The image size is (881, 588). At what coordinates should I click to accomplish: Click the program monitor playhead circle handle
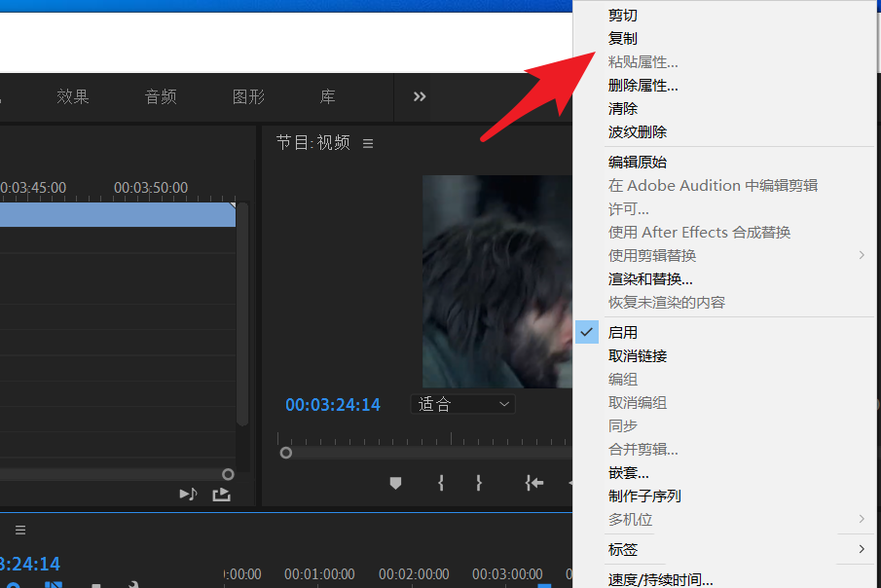tap(286, 453)
